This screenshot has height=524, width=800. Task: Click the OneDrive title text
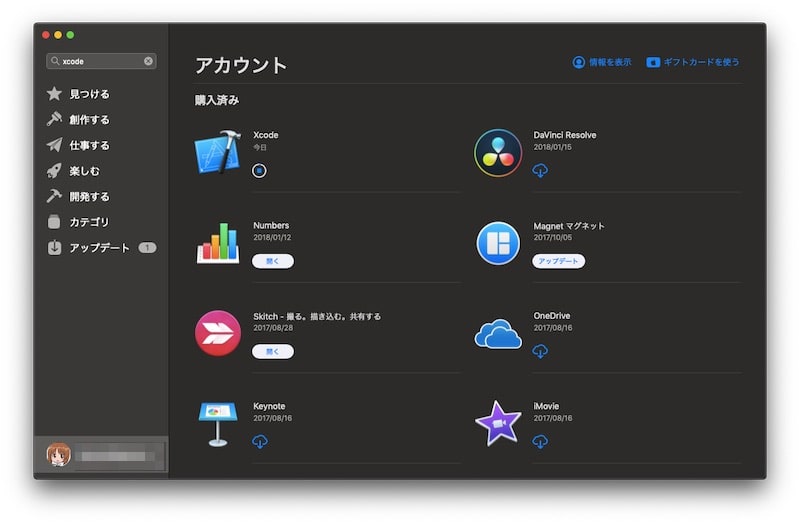[552, 316]
